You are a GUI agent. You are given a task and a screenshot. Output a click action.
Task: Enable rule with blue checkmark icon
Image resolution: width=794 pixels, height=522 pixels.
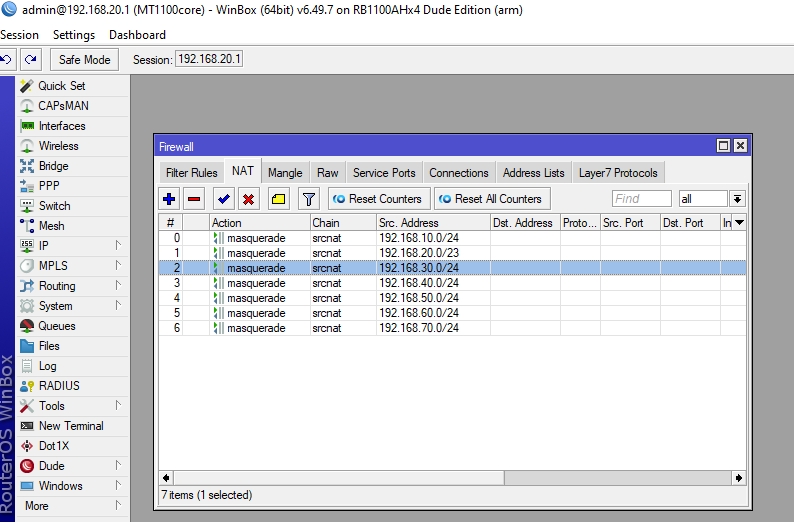click(223, 199)
